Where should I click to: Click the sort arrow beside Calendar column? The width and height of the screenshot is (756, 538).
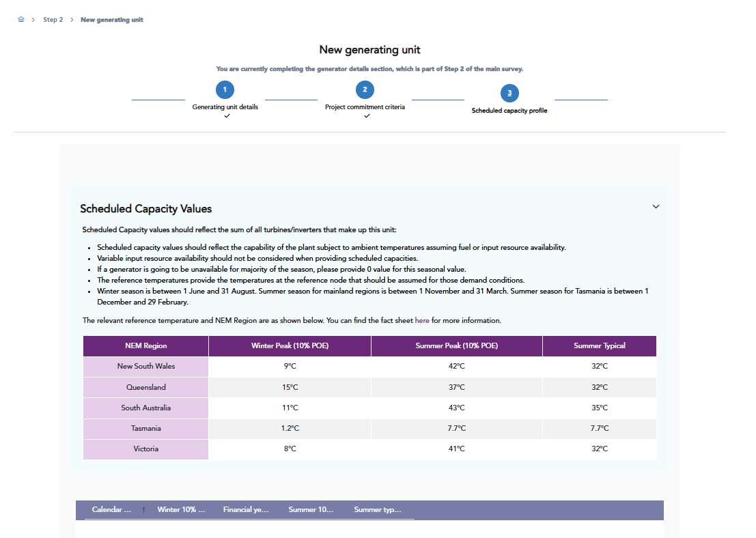143,510
